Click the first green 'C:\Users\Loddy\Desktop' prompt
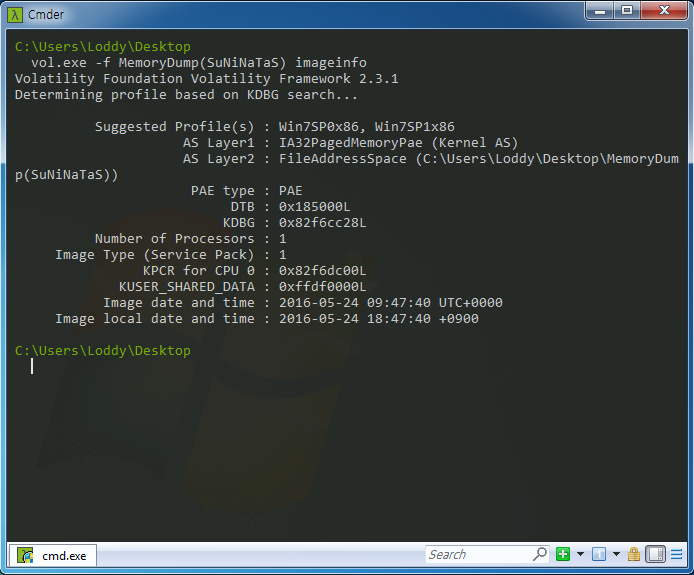The image size is (694, 575). (x=103, y=46)
